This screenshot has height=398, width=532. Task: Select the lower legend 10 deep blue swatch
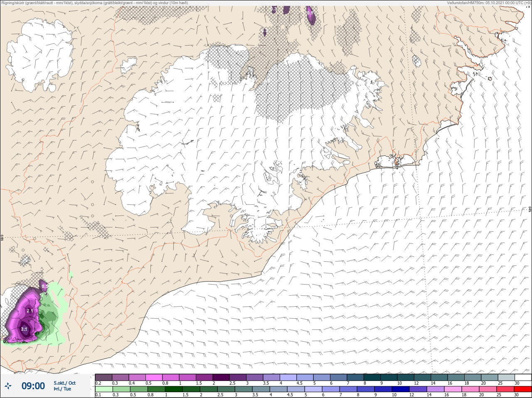tap(401, 389)
